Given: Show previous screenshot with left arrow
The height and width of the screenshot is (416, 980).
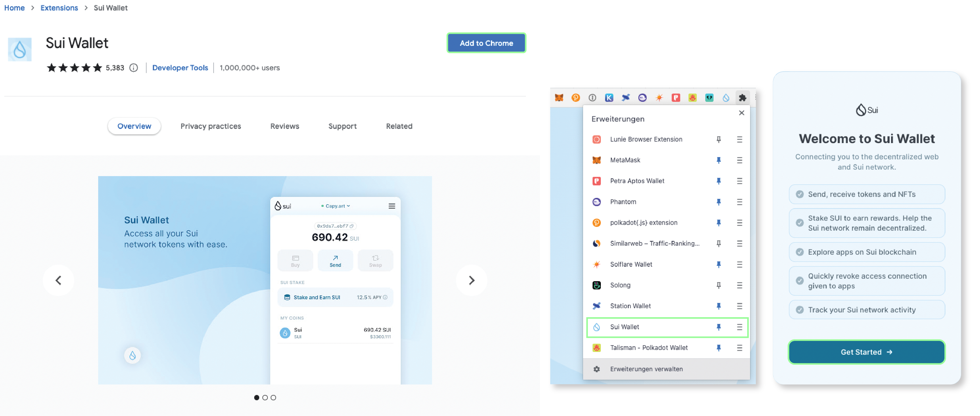Looking at the screenshot, I should pos(58,280).
